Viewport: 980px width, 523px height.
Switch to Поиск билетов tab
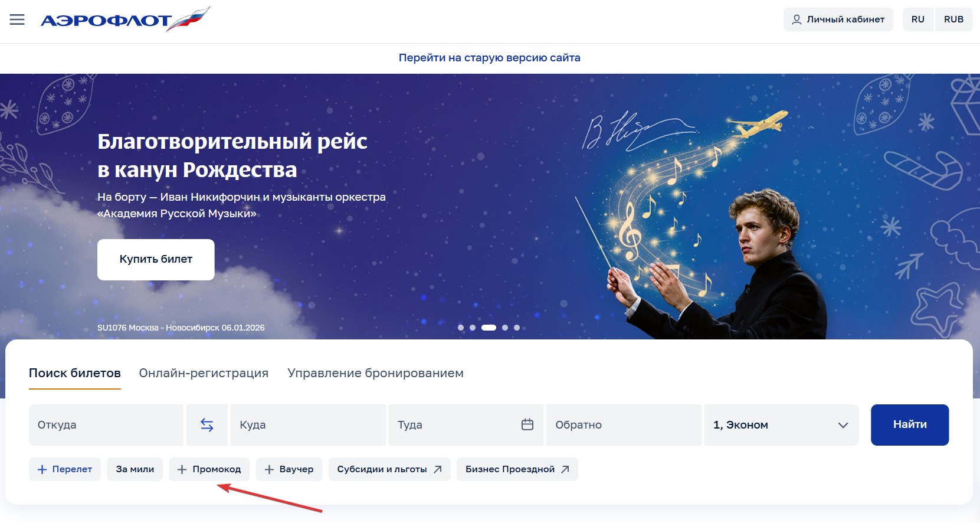75,373
